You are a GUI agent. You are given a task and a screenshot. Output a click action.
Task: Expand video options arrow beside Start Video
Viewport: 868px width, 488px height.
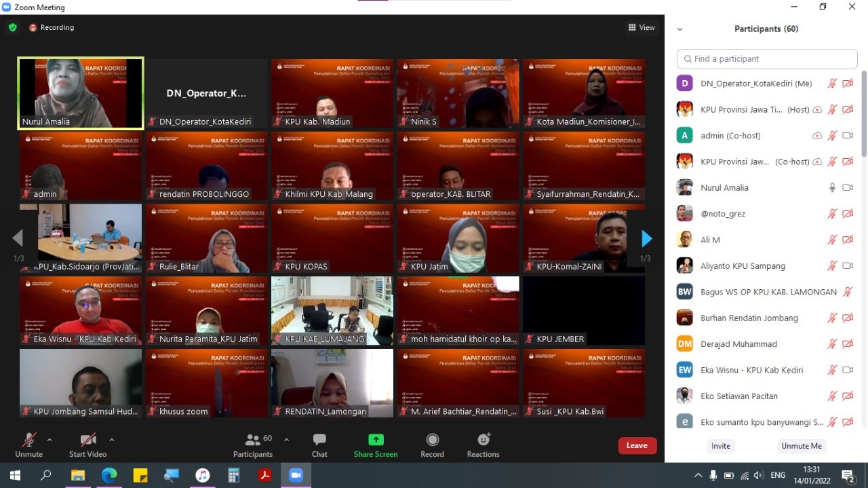tap(112, 440)
